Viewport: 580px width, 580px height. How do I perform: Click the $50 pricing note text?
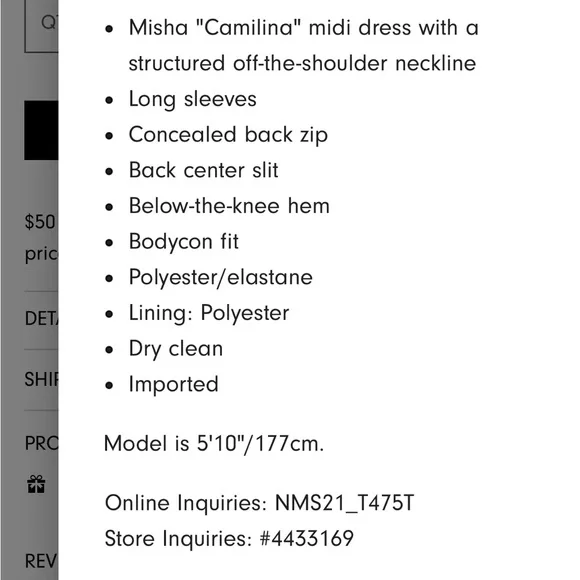pos(41,237)
